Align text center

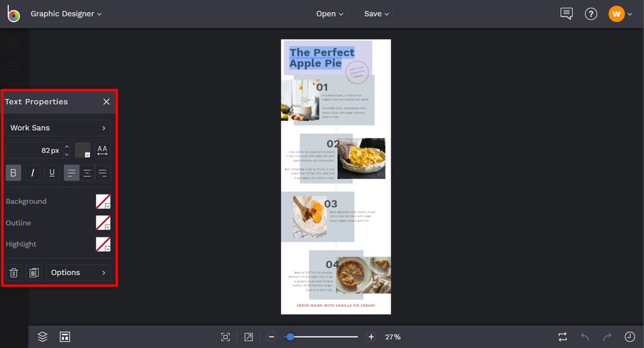[87, 173]
